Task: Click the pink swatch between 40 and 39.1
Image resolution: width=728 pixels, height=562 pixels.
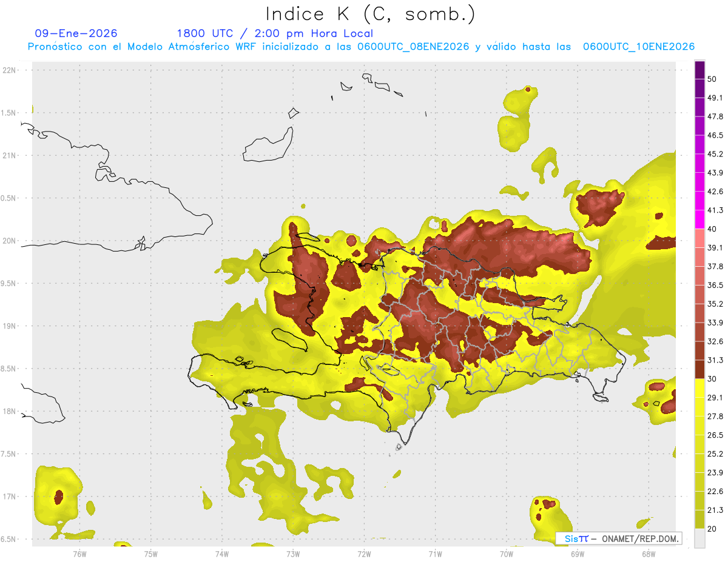Action: (x=699, y=238)
